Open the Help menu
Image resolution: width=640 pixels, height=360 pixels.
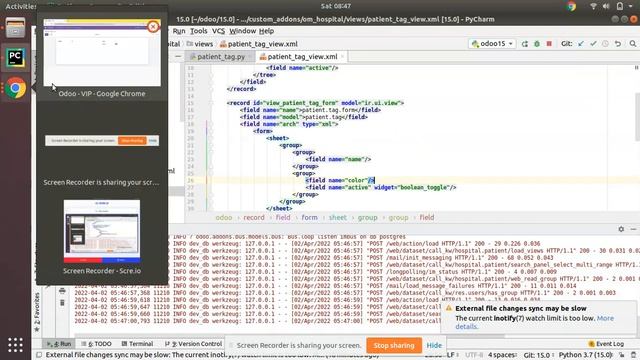click(x=267, y=31)
